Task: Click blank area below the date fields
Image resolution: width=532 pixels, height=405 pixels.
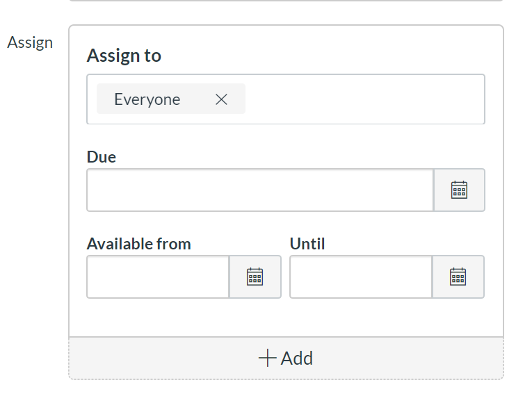Action: [x=285, y=317]
